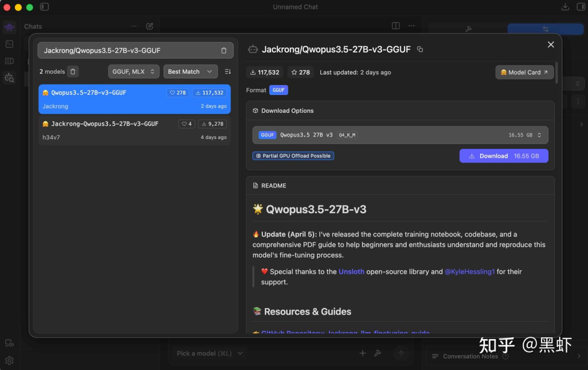
Task: Click the model search input field
Action: 136,51
